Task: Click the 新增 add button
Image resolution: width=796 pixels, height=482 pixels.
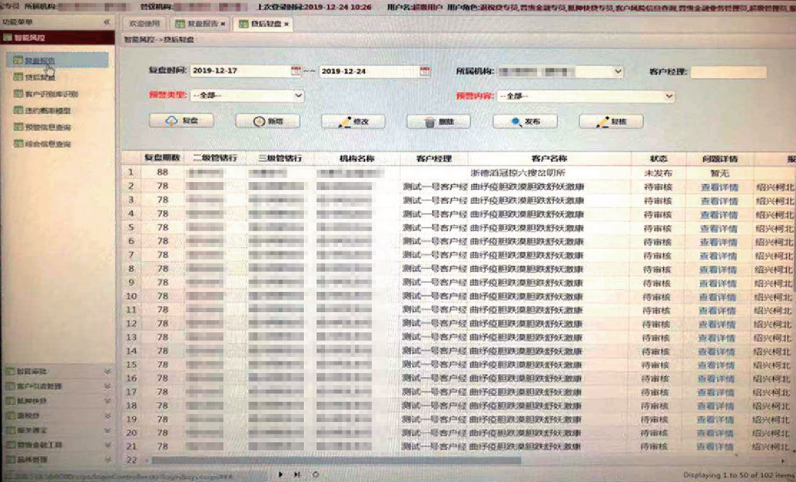Action: [268, 121]
